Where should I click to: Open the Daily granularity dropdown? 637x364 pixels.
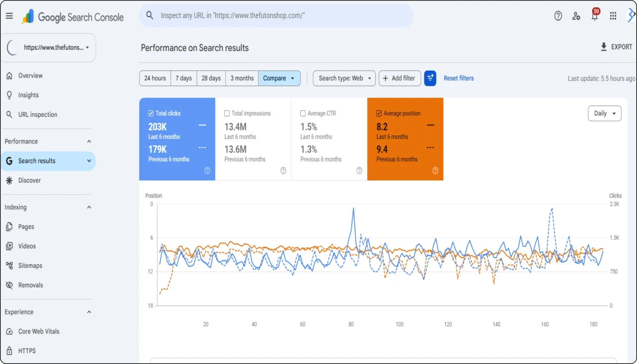[605, 114]
